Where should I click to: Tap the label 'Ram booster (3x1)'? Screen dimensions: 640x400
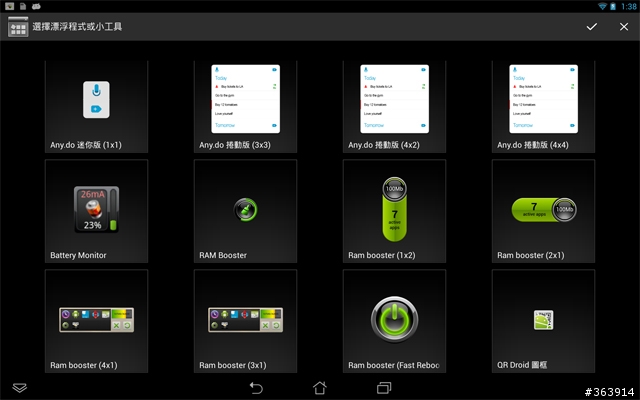point(233,365)
